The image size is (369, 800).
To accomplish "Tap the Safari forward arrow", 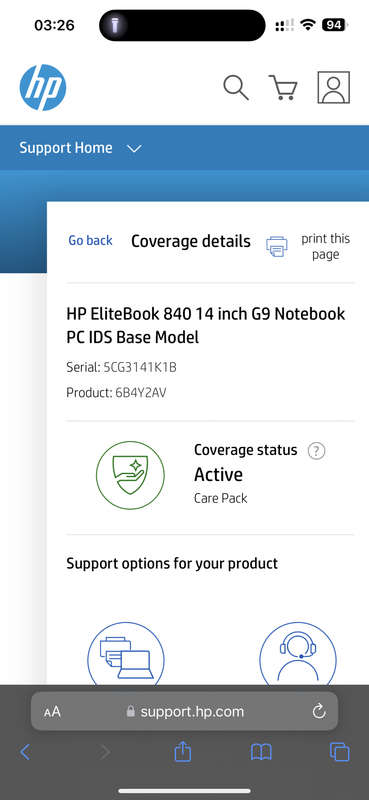I will pos(105,752).
